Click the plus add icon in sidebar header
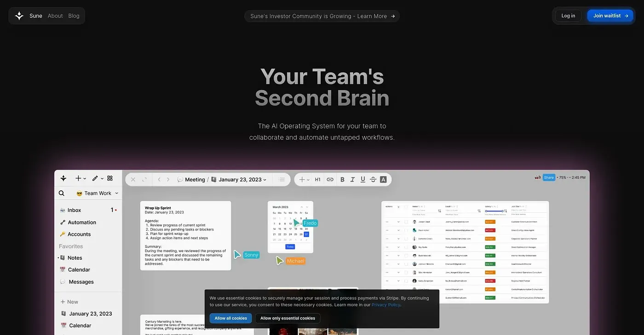Image resolution: width=644 pixels, height=335 pixels. click(x=78, y=178)
